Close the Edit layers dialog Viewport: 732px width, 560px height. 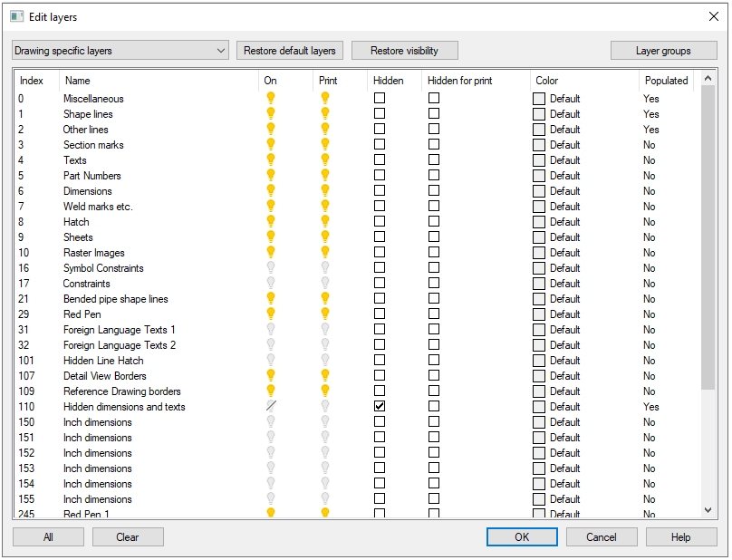coord(713,17)
